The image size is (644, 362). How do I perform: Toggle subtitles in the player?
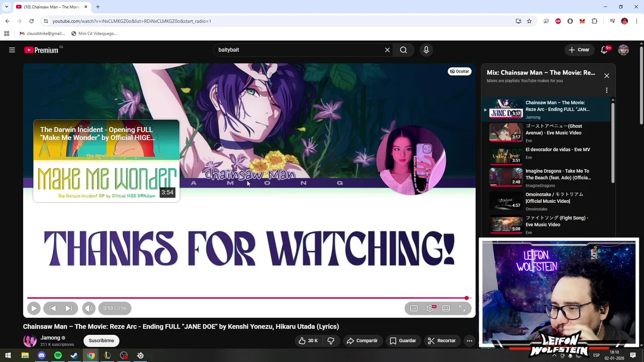pos(414,308)
